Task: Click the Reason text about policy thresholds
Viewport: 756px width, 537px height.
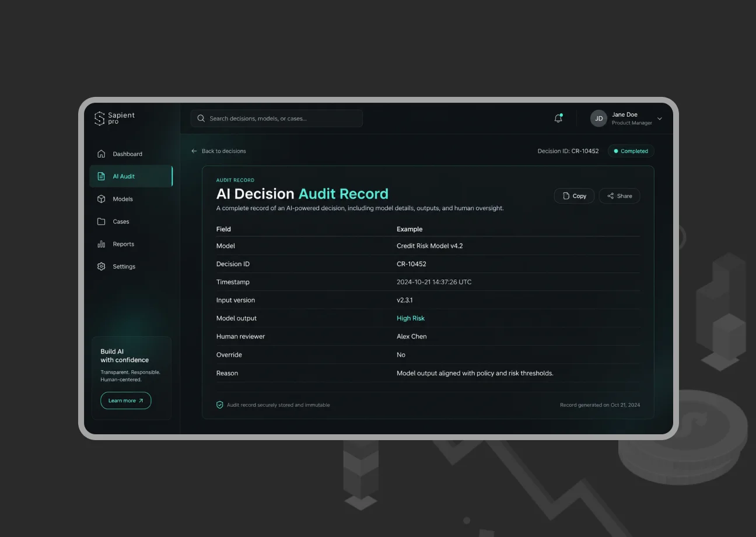Action: tap(475, 373)
